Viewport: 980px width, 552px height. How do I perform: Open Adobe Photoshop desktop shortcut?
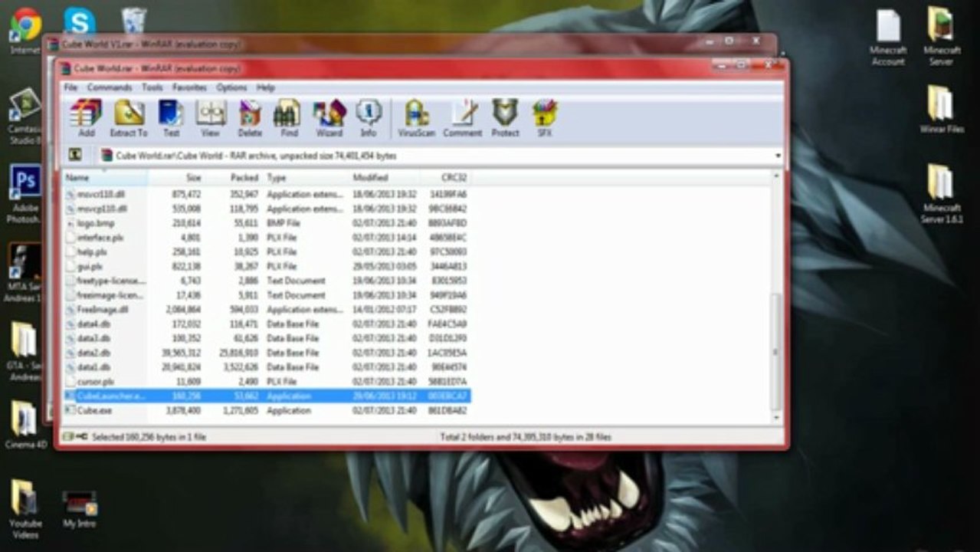coord(26,193)
